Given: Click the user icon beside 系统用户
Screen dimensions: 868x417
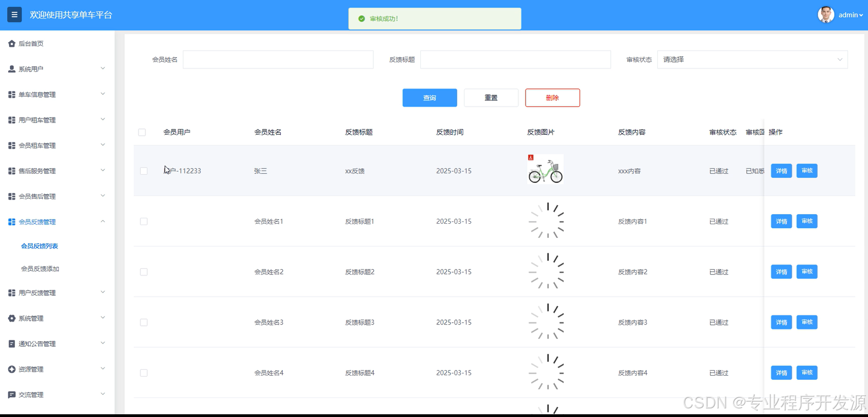Looking at the screenshot, I should tap(12, 69).
